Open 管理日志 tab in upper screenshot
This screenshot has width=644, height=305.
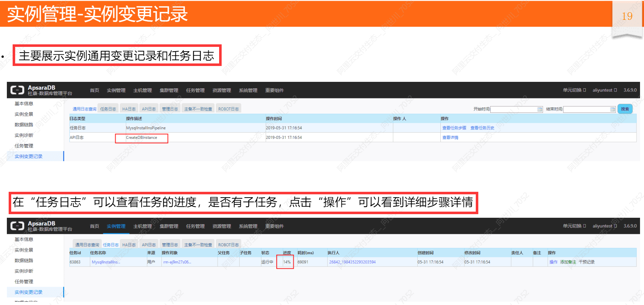click(170, 109)
